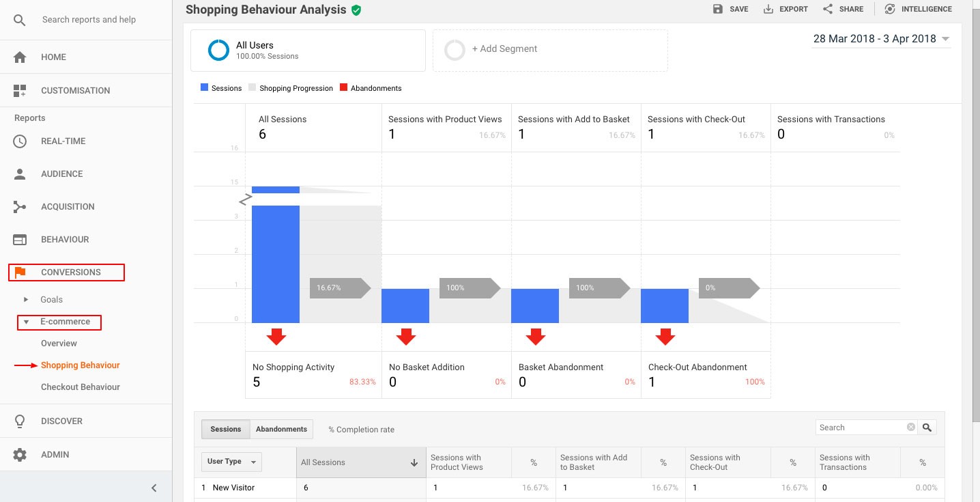This screenshot has height=502, width=980.
Task: Open Checkout Behaviour report
Action: pyautogui.click(x=80, y=387)
